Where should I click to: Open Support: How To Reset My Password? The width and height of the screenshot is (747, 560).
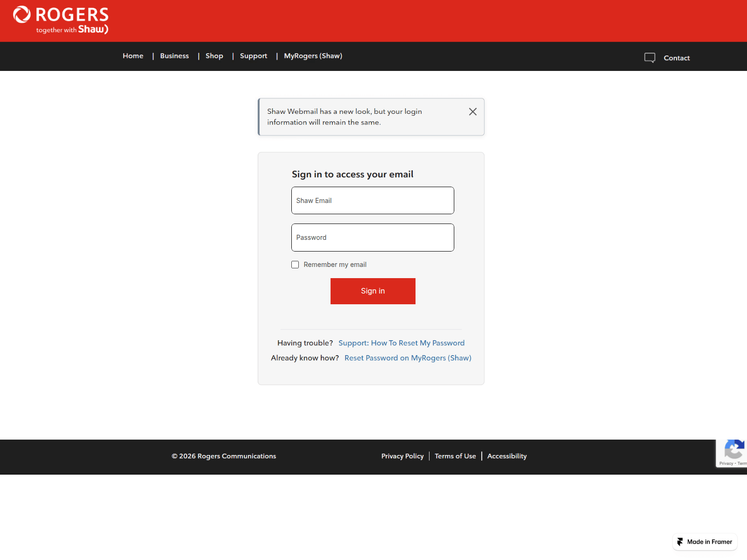(402, 343)
